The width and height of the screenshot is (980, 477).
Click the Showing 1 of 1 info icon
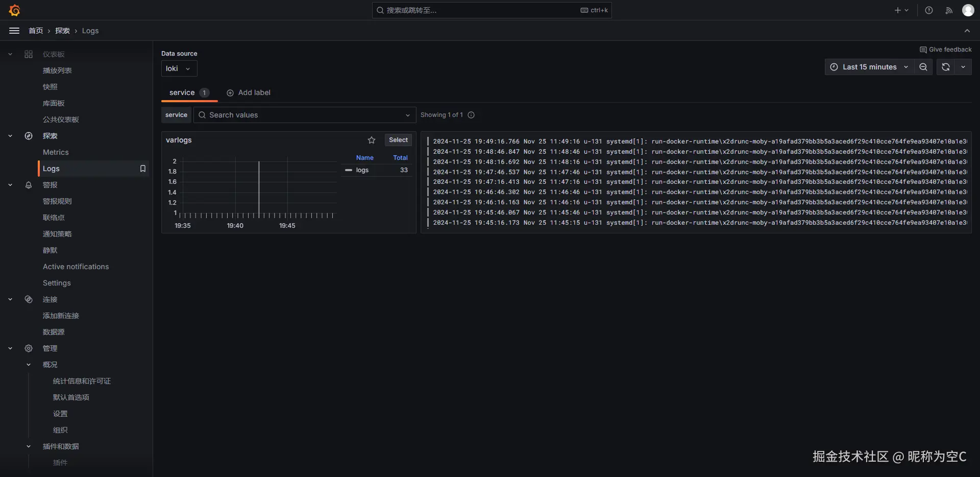[x=471, y=115]
